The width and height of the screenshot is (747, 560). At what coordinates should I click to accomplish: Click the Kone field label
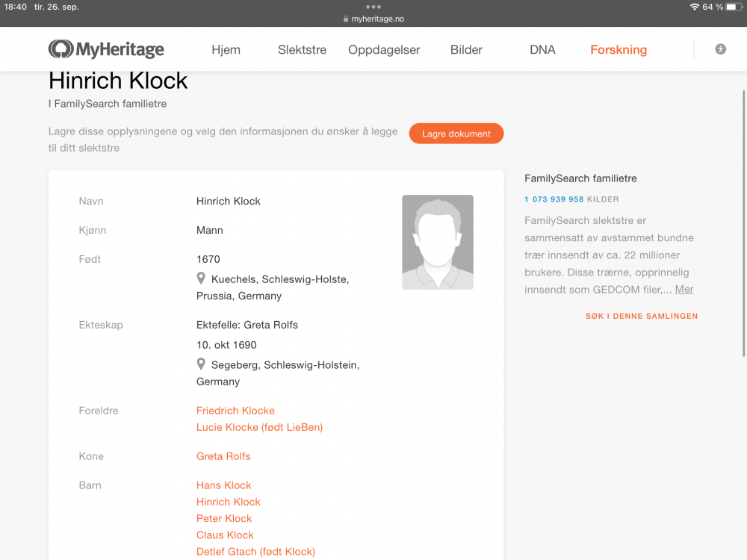coord(91,456)
